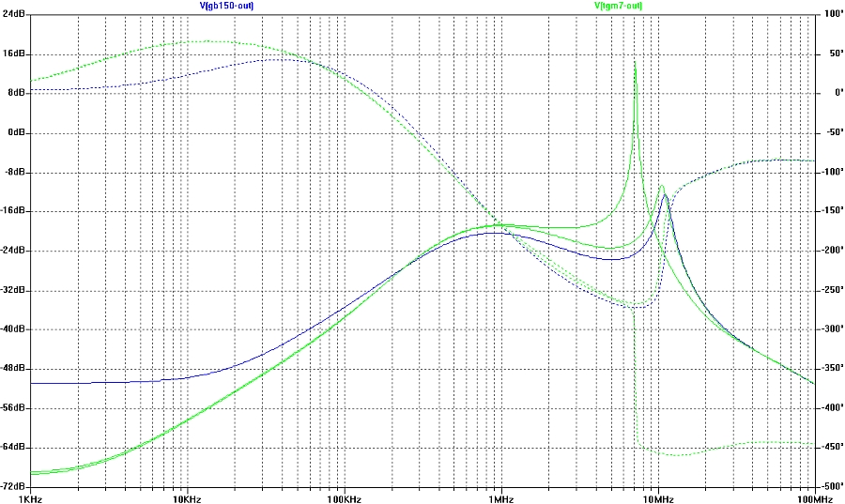Click the 100° phase axis label
Screen dimensions: 845x504
pos(835,14)
